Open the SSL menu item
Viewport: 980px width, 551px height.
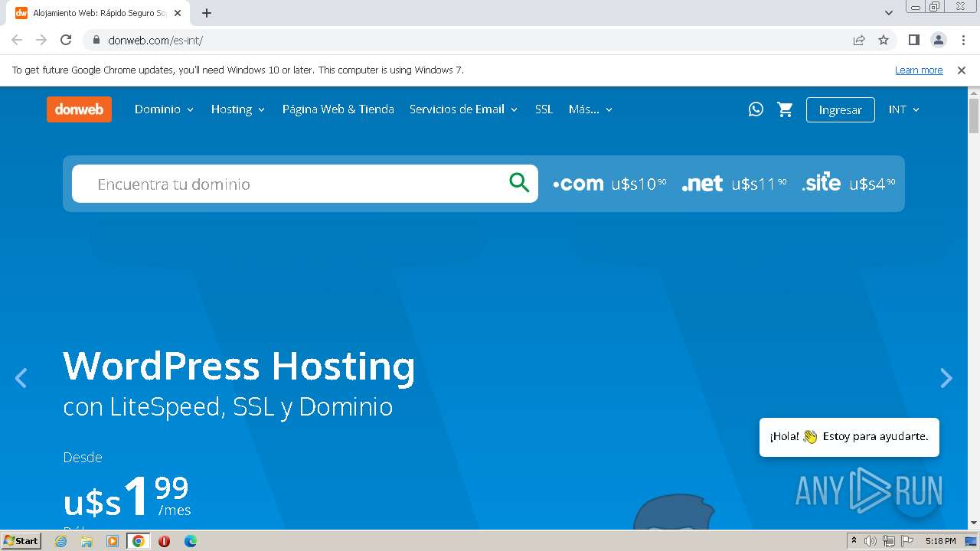544,109
